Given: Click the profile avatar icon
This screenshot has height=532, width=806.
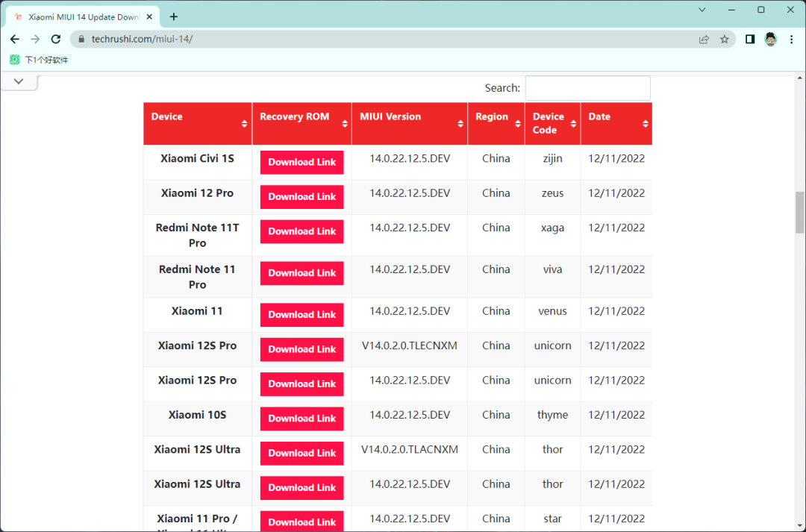Looking at the screenshot, I should (x=771, y=40).
